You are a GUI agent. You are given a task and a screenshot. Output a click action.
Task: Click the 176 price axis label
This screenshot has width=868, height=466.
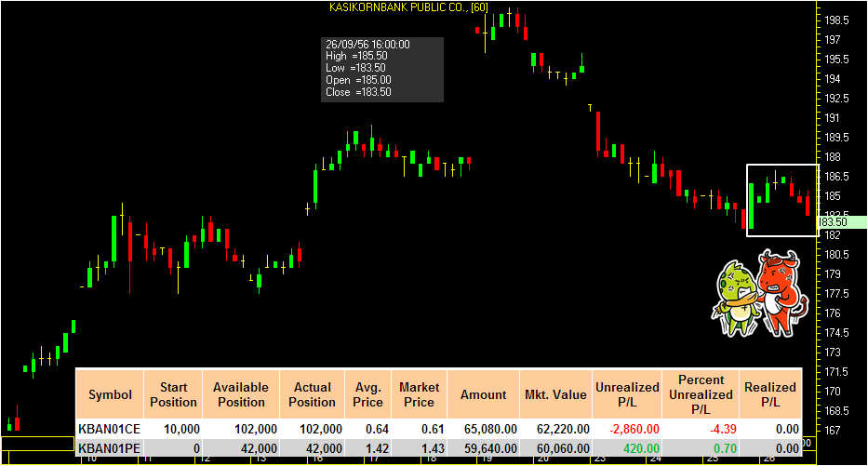833,313
